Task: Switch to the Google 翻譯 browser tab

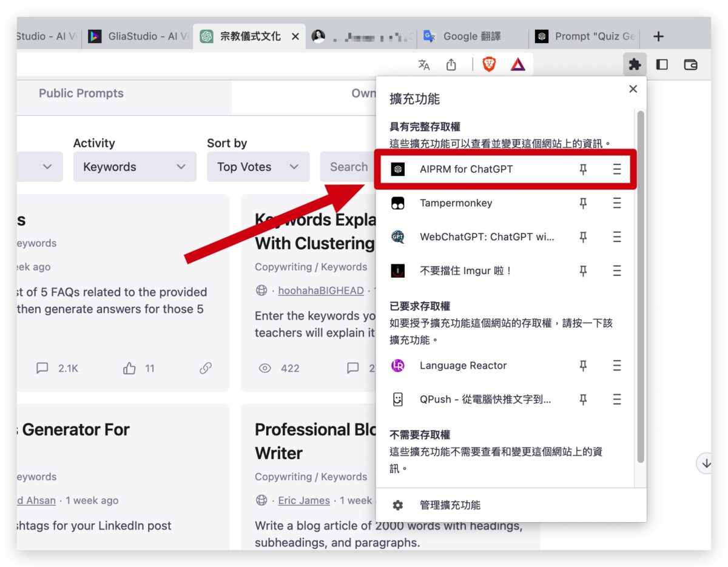Action: click(x=472, y=36)
